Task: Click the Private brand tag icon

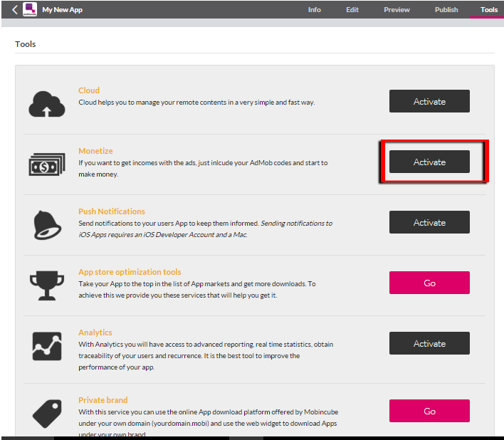Action: tap(47, 411)
